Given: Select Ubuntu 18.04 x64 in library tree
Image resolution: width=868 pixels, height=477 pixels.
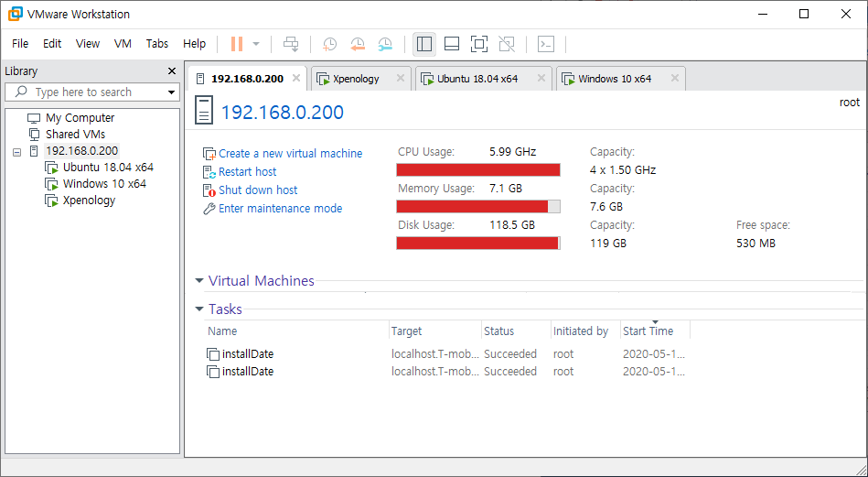Looking at the screenshot, I should coord(108,168).
